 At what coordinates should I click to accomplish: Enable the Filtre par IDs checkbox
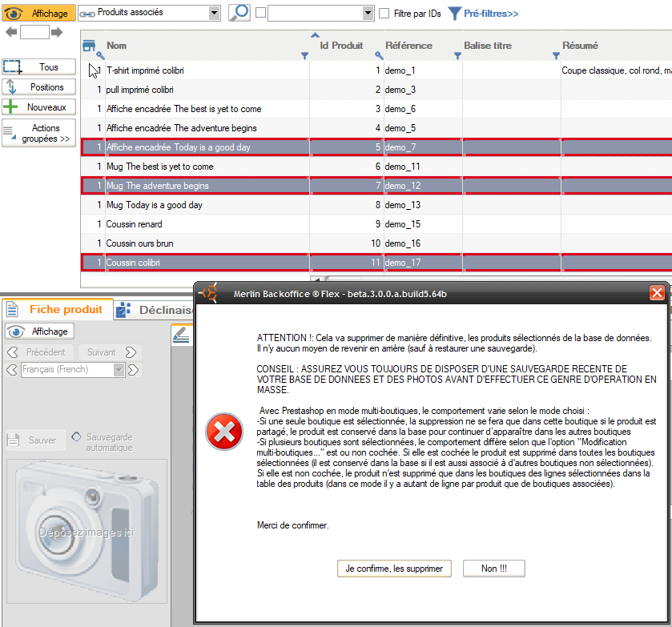(384, 14)
